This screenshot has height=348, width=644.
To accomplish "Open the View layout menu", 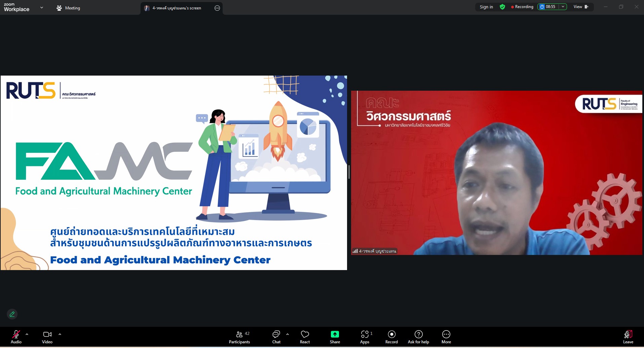I will point(581,7).
